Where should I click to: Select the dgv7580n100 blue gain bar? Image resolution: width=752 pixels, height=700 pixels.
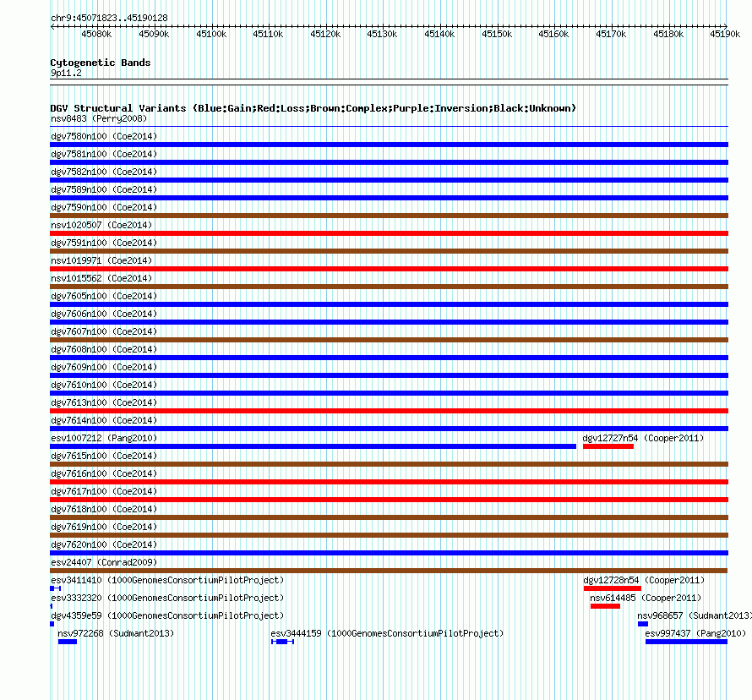(389, 145)
